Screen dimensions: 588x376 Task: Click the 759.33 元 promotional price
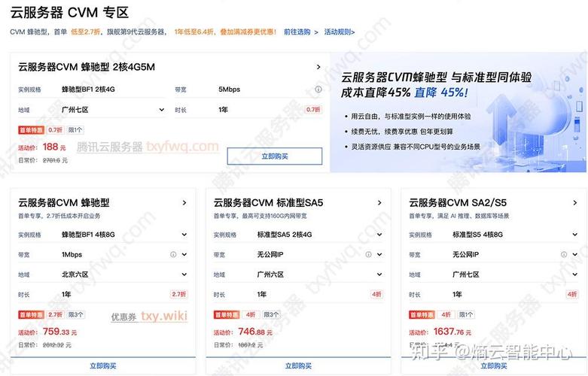[x=60, y=332]
